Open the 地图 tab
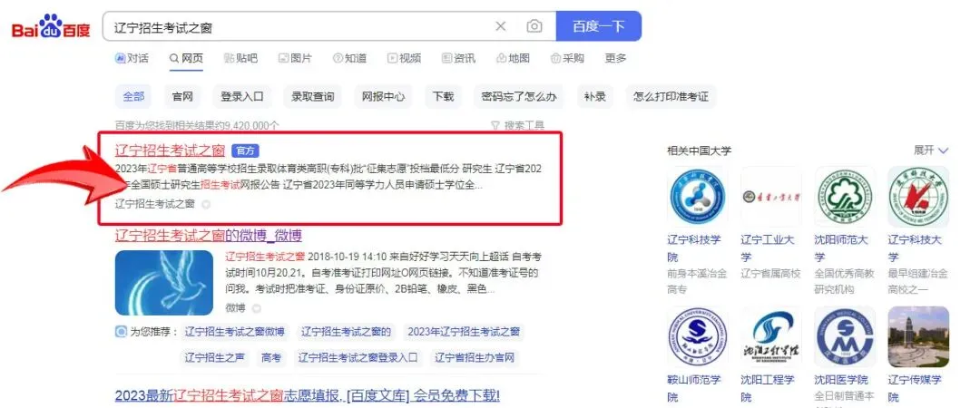Screen dimensions: 980x408 pos(513,58)
